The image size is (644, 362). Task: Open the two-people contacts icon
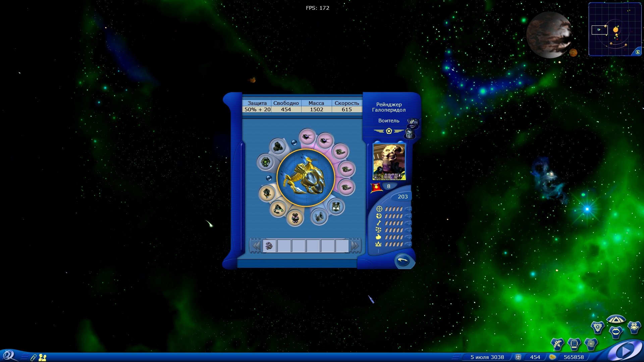(43, 358)
